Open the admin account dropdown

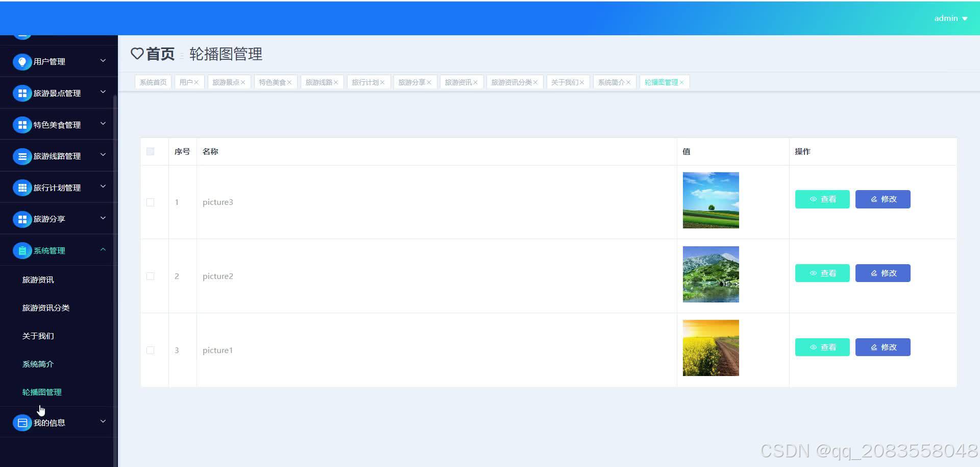pyautogui.click(x=951, y=18)
